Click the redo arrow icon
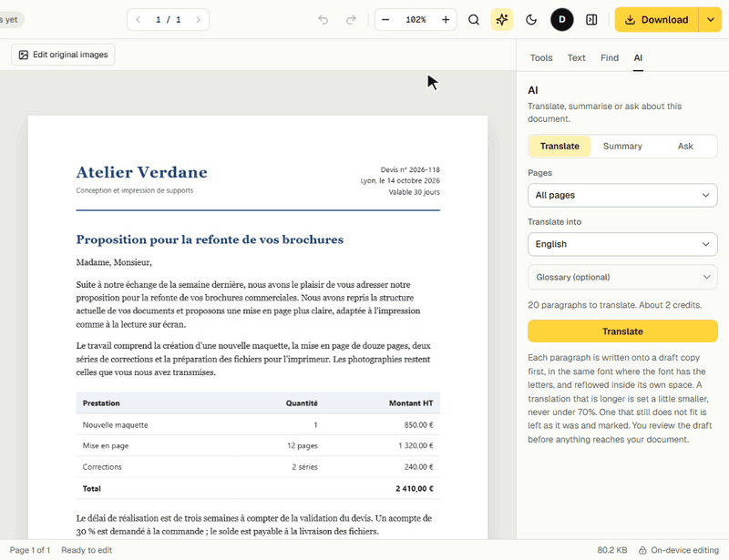This screenshot has height=560, width=729. tap(351, 19)
